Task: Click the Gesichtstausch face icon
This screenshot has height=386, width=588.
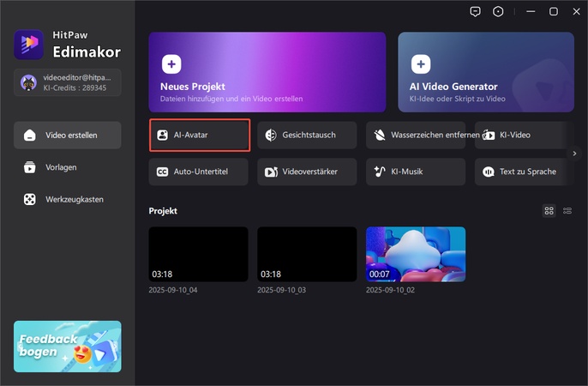Action: (x=271, y=135)
